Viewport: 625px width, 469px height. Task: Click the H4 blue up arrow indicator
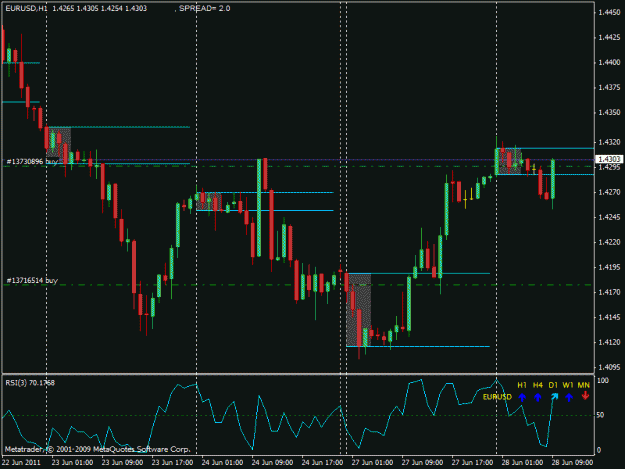coord(537,397)
